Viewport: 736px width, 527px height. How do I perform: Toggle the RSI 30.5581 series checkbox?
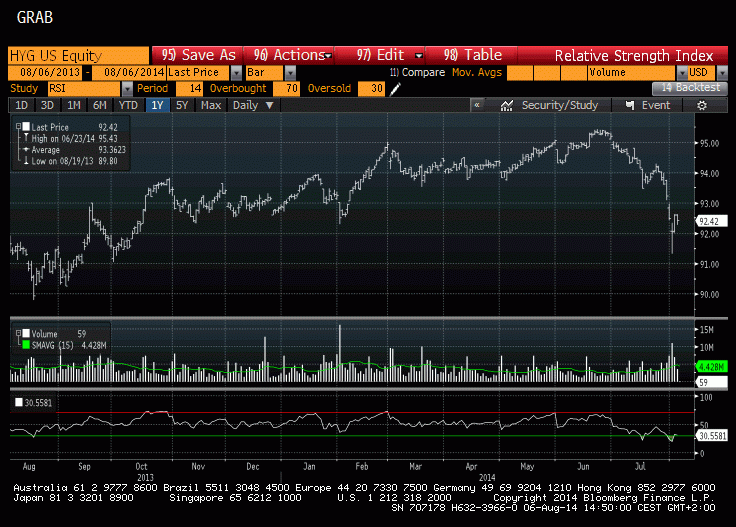(x=19, y=402)
